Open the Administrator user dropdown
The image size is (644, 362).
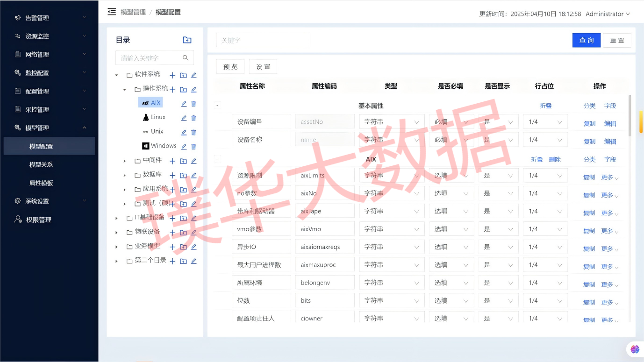[608, 14]
